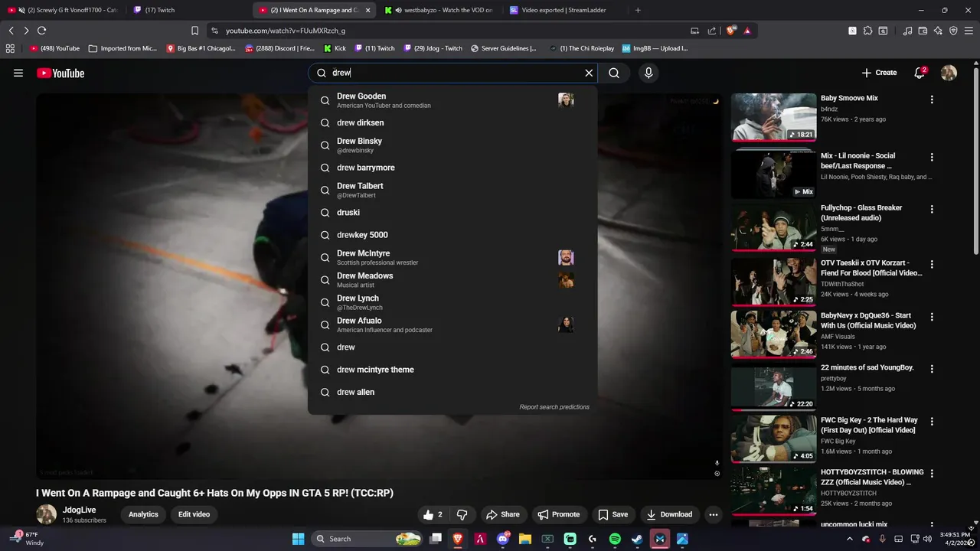The width and height of the screenshot is (980, 551).
Task: Open options menu for Fullychop Glass Breaker
Action: pyautogui.click(x=932, y=209)
